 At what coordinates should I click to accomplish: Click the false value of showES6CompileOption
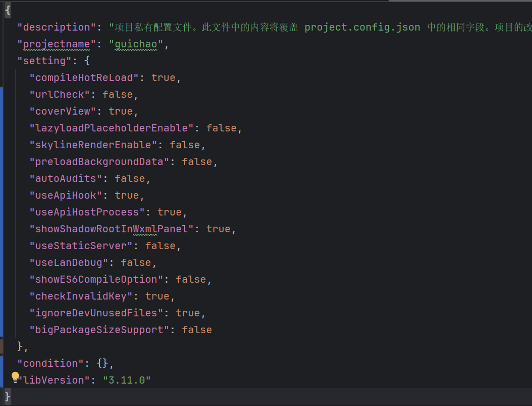click(191, 279)
